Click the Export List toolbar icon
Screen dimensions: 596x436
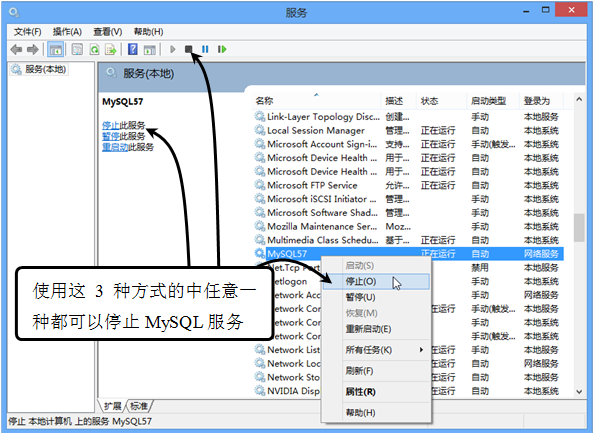click(111, 49)
